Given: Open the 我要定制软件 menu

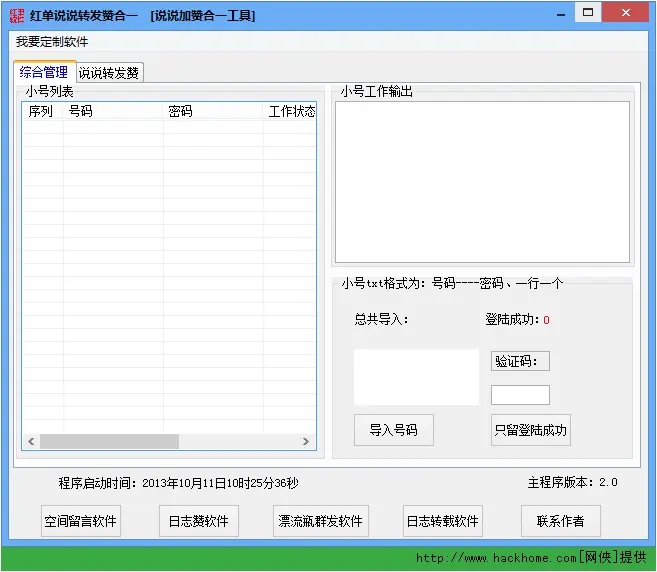Looking at the screenshot, I should [x=52, y=41].
